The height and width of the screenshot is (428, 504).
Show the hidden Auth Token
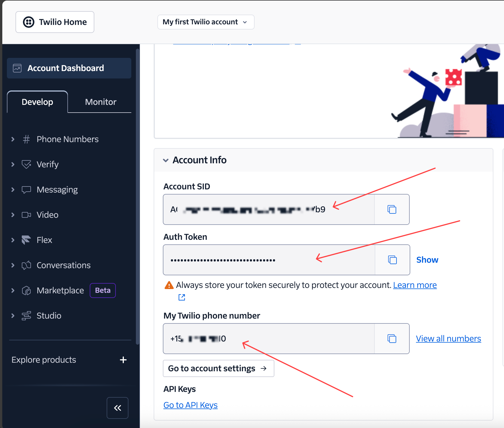pos(427,260)
